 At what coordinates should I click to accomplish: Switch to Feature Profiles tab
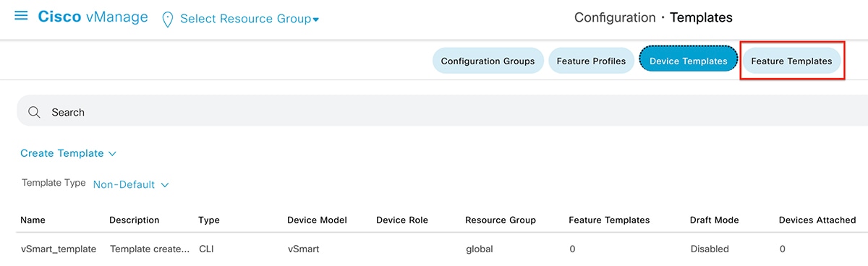click(x=591, y=61)
